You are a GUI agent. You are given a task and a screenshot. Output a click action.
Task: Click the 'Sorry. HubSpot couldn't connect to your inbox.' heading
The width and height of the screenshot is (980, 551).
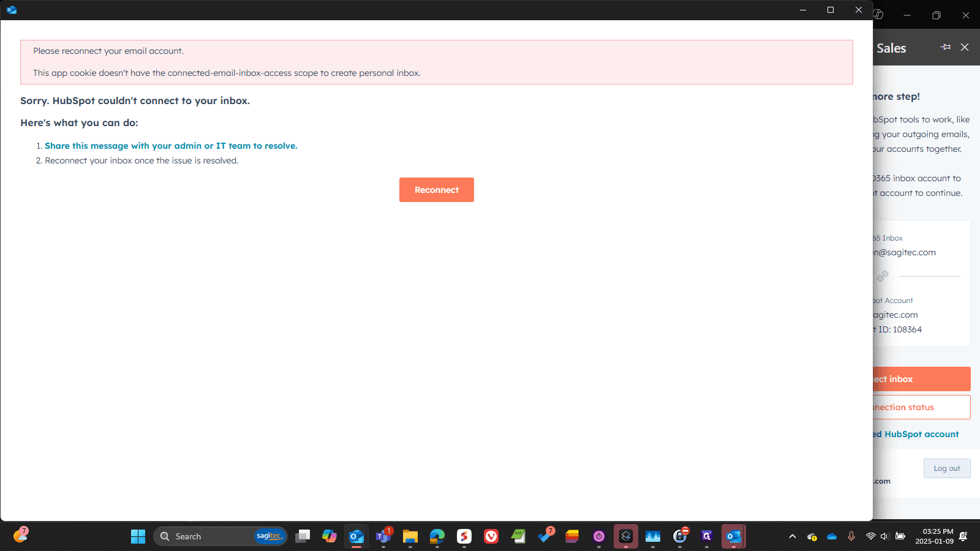coord(135,101)
